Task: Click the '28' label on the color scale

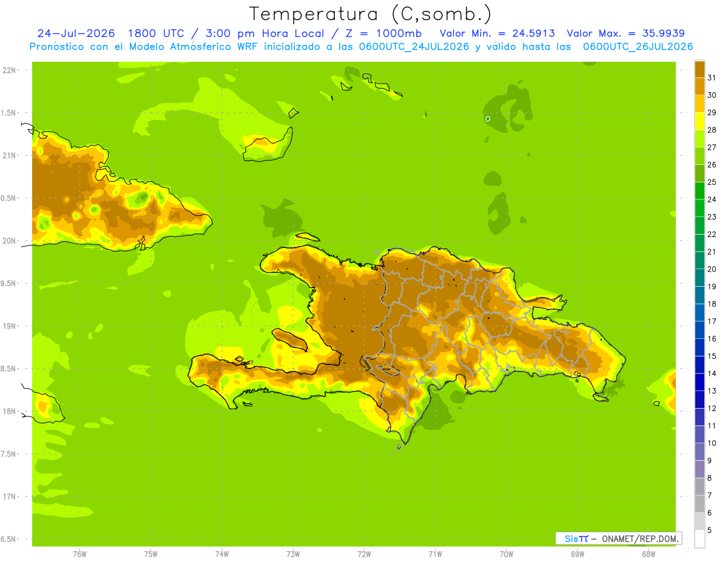Action: 712,129
